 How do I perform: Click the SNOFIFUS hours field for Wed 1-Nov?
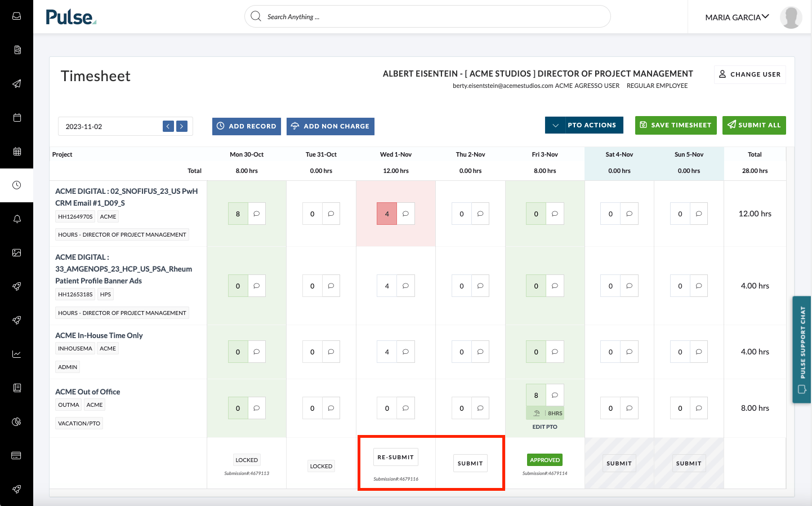point(387,214)
